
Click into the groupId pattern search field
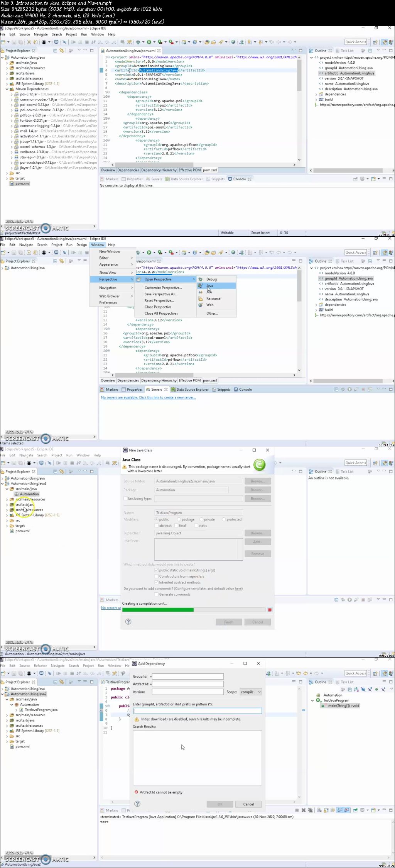coord(197,710)
